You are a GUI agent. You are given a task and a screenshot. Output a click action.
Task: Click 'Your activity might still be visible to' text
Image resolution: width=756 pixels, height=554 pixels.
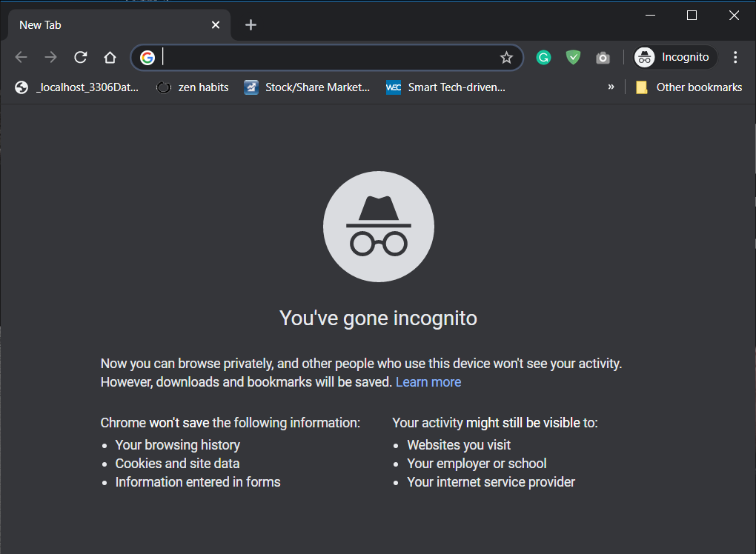(x=494, y=422)
